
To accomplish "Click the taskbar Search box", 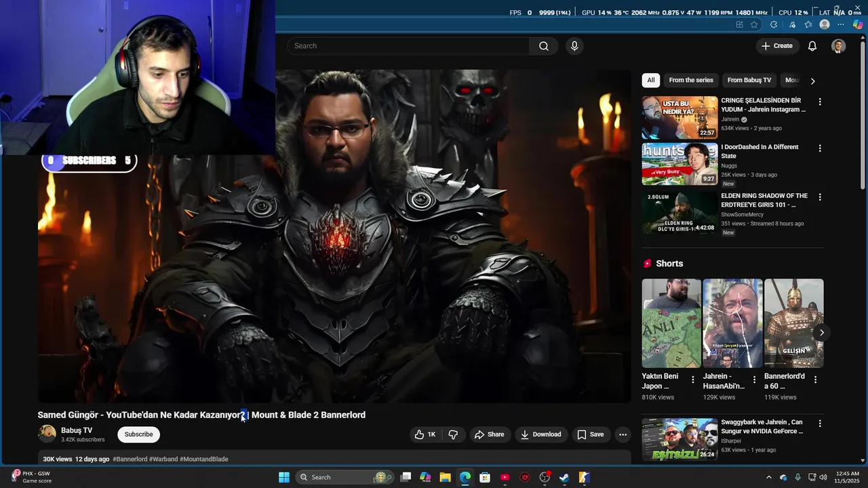I will pyautogui.click(x=345, y=477).
